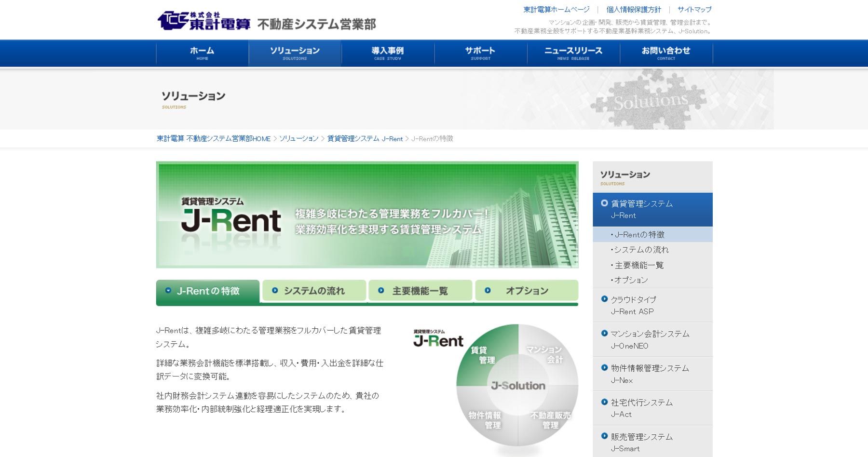Select sidebar item システムの流れ
This screenshot has height=457, width=868.
[652, 250]
